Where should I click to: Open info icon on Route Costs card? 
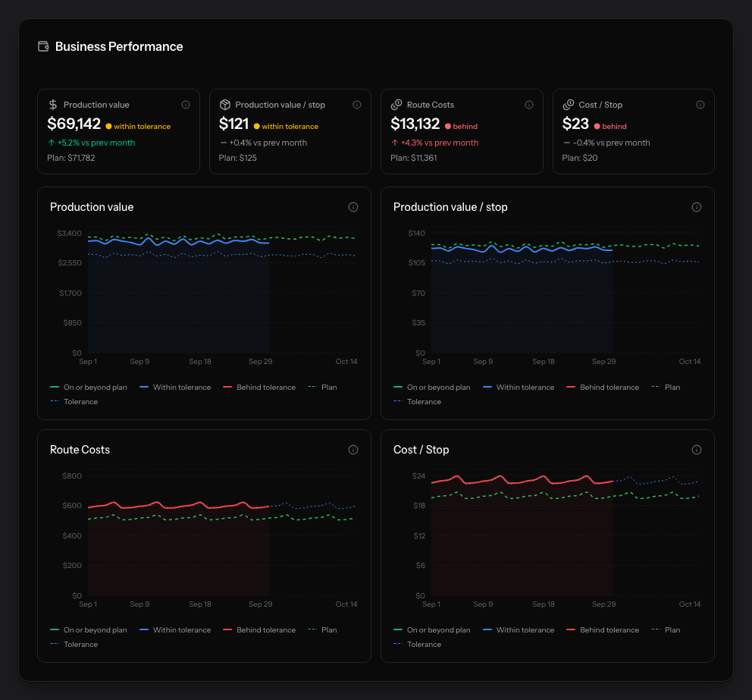coord(529,105)
